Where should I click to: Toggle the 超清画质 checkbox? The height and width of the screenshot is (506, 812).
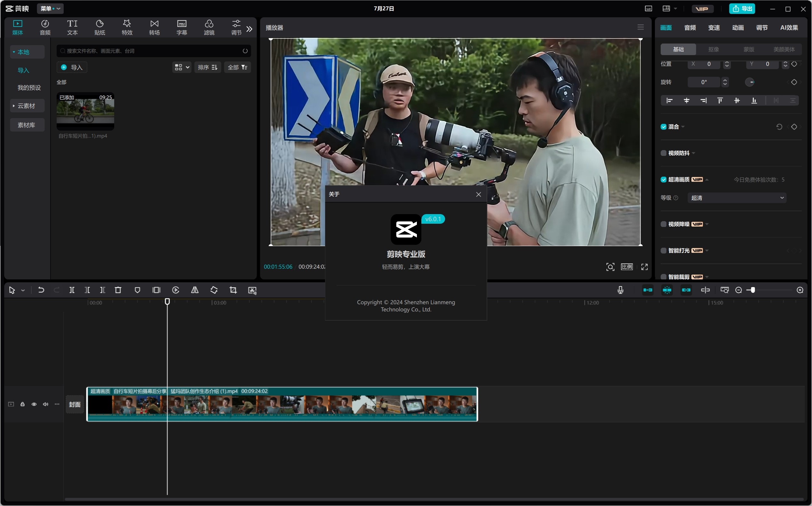click(664, 180)
